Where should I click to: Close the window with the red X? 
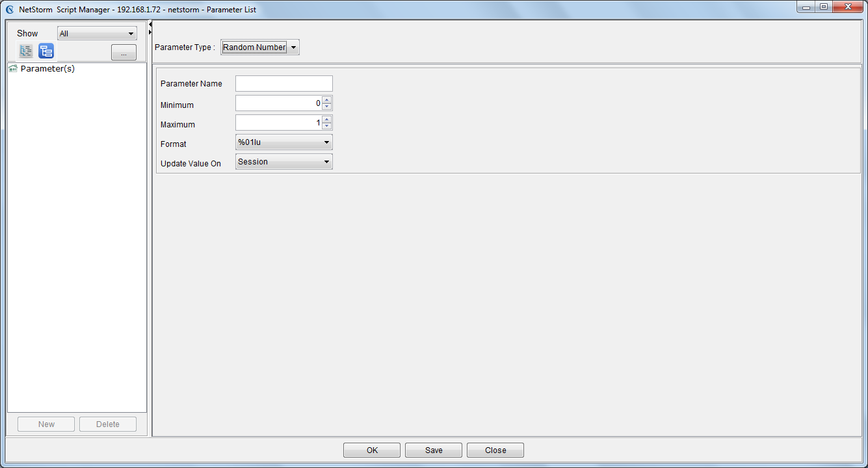point(848,7)
